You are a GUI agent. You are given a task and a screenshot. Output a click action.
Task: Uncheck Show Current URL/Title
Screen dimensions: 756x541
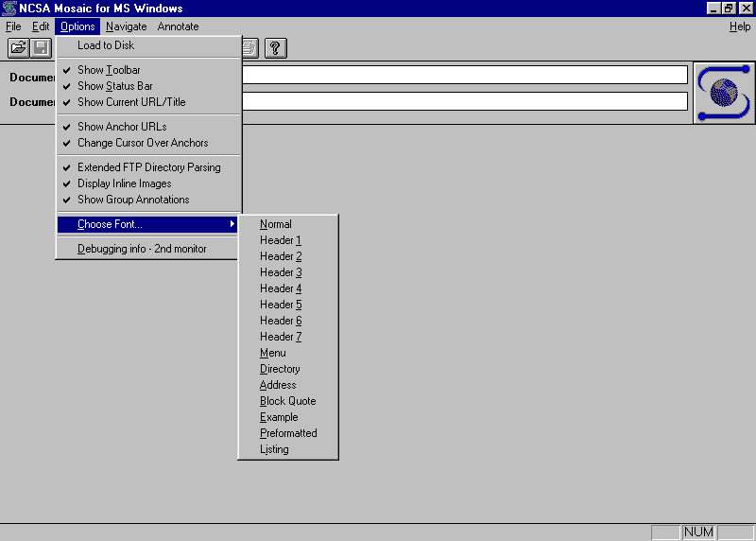[147, 102]
